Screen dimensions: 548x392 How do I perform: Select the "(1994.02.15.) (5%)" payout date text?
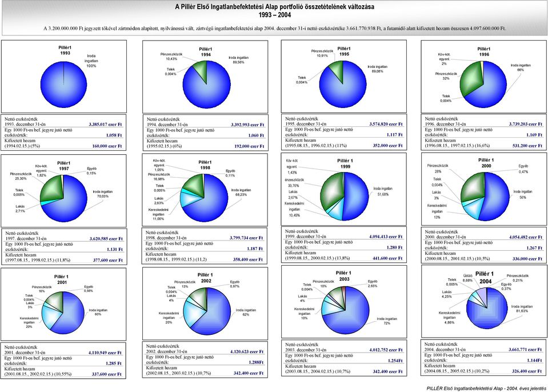23,146
